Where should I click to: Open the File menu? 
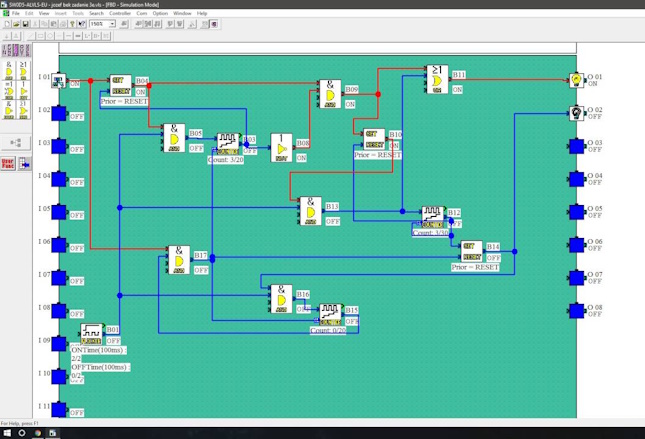(16, 13)
